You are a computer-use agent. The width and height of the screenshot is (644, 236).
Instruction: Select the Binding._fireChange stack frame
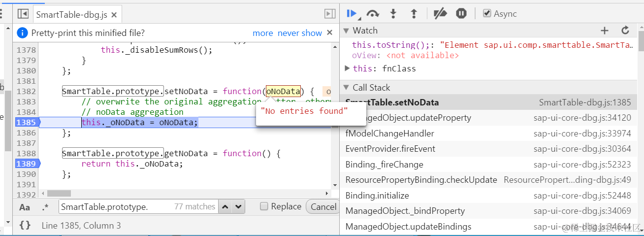pyautogui.click(x=488, y=165)
